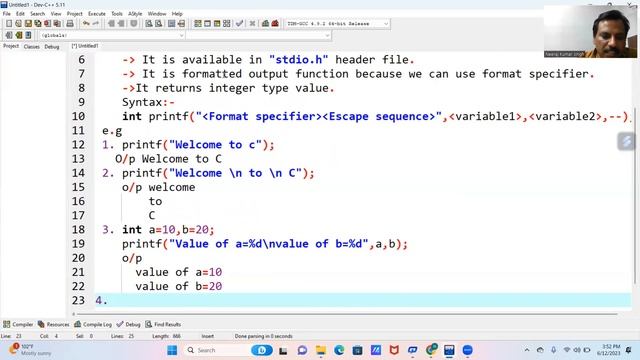Image resolution: width=640 pixels, height=360 pixels.
Task: Click the green arrow icon in the second toolbar row
Action: click(x=18, y=35)
